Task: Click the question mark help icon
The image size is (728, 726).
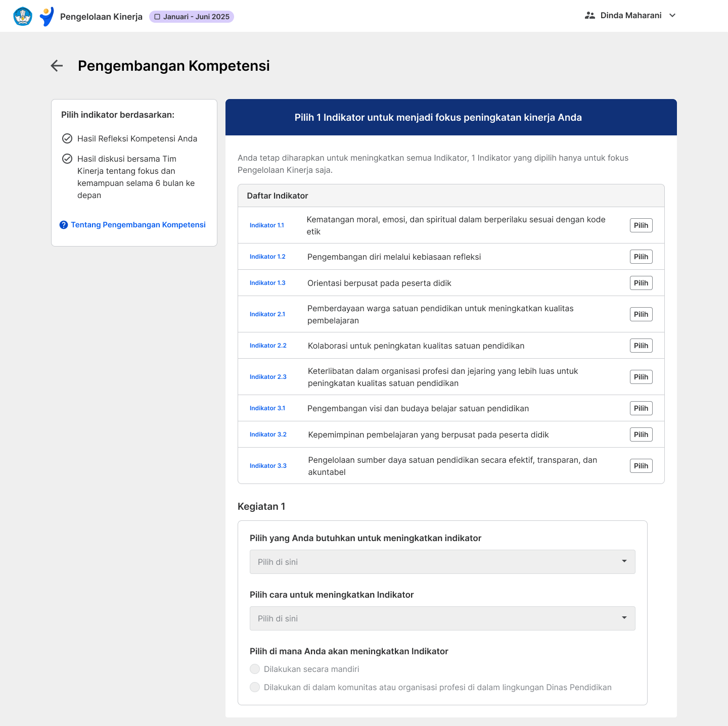Action: [64, 225]
